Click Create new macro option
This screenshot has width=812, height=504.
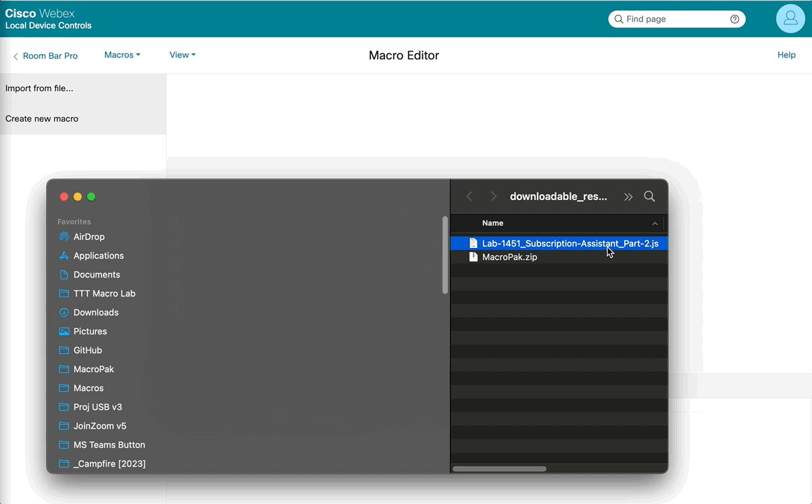coord(42,119)
